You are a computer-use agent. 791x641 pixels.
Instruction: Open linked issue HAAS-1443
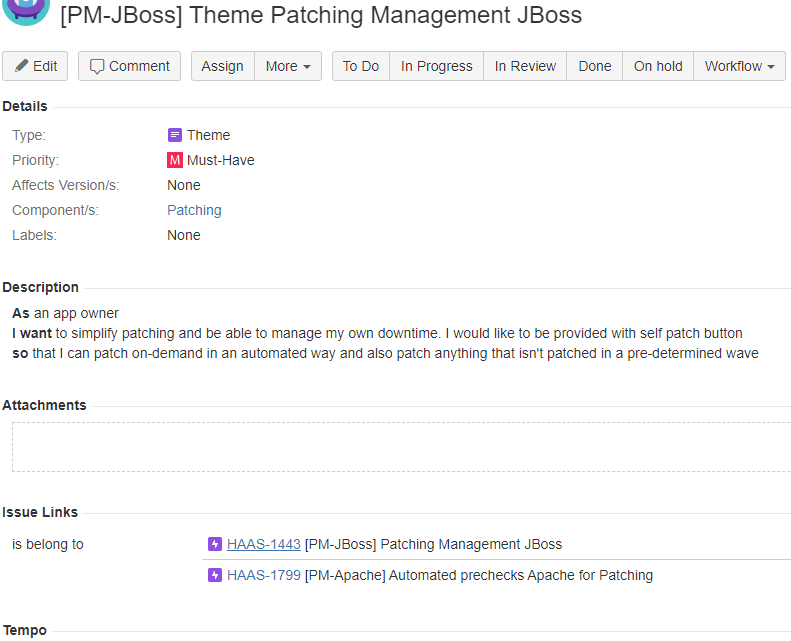click(x=264, y=544)
